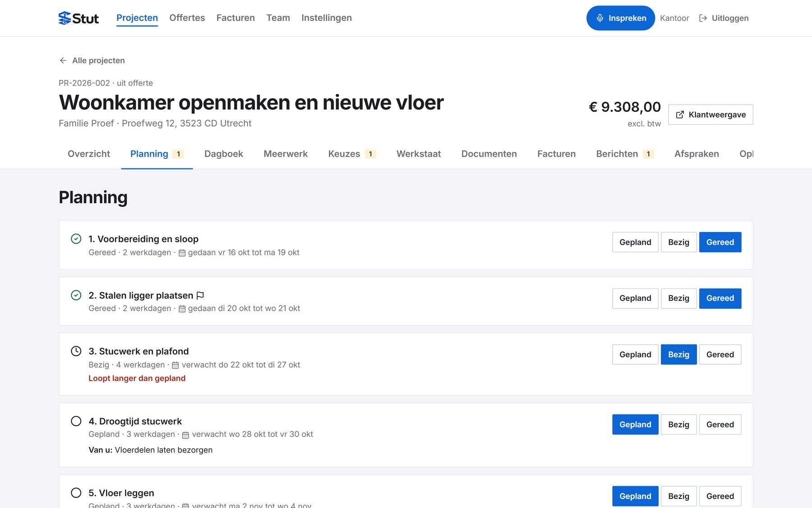Open the Offertes menu item
This screenshot has height=508, width=812.
coord(187,18)
